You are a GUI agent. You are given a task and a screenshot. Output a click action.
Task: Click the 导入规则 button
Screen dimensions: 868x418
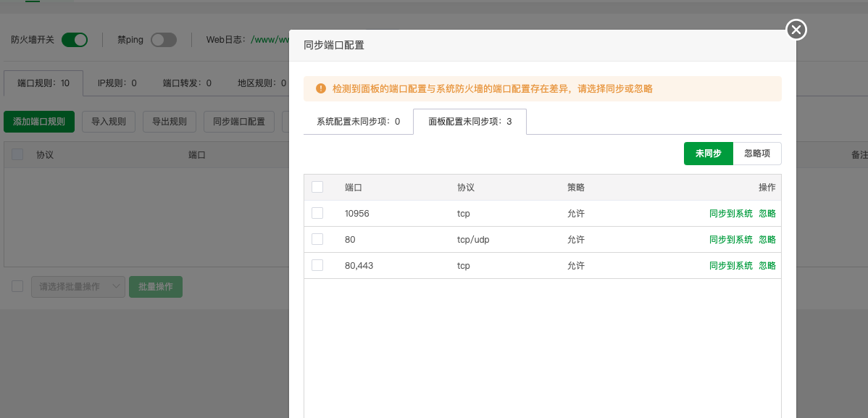[x=109, y=121]
